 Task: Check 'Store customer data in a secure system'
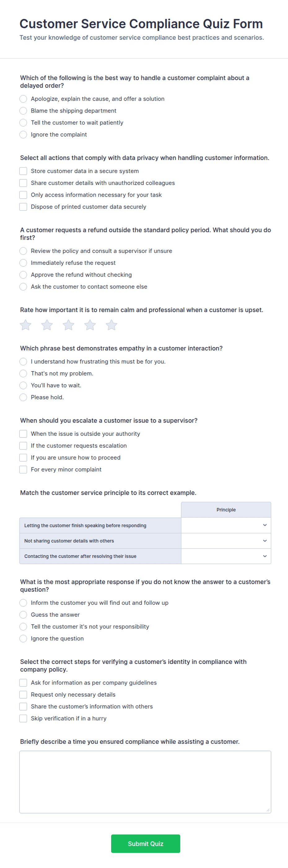coord(23,171)
